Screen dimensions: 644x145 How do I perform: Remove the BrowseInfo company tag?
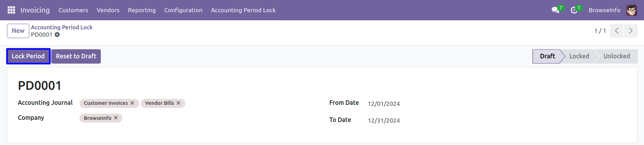[x=116, y=118]
